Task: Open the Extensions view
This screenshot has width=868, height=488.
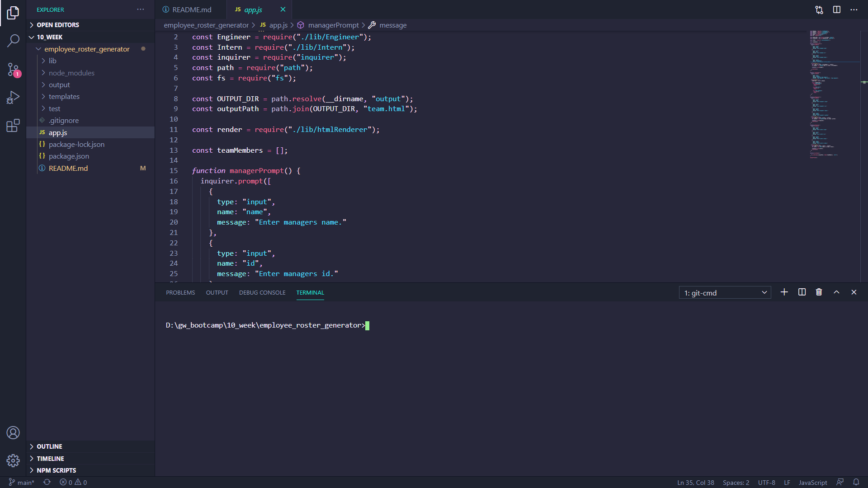Action: tap(13, 126)
